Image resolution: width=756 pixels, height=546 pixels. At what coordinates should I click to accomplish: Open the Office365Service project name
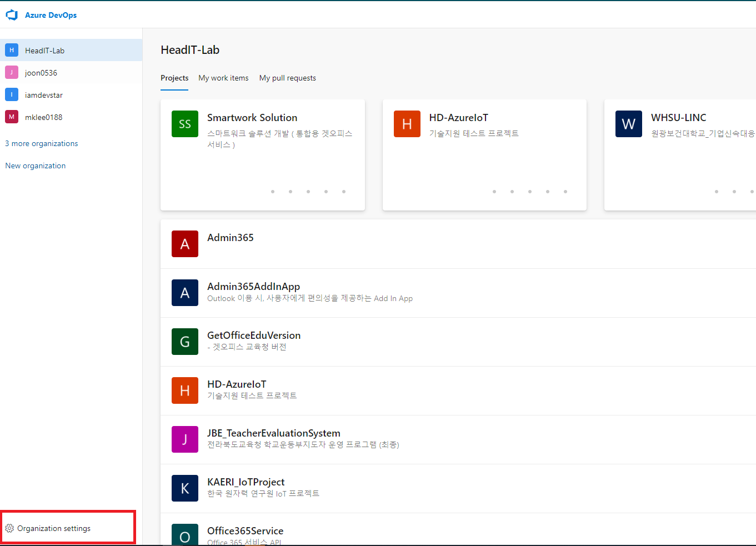[245, 531]
